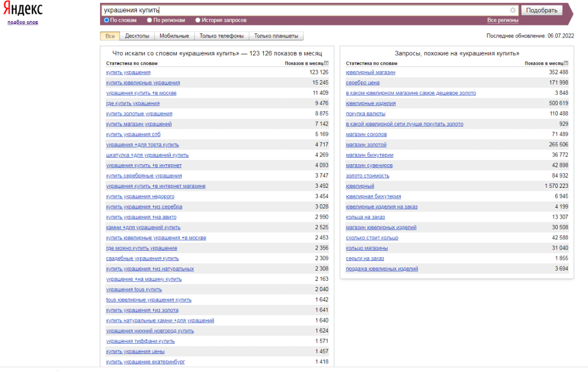Open 'ювелирные изделия' similar query link
This screenshot has width=588, height=372.
pyautogui.click(x=371, y=103)
